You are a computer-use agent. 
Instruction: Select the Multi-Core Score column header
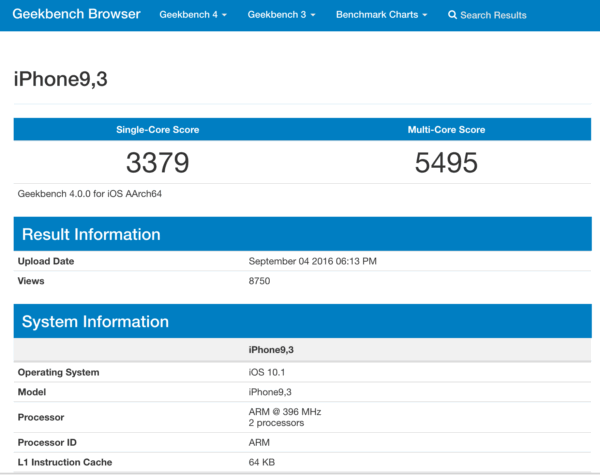pyautogui.click(x=447, y=129)
